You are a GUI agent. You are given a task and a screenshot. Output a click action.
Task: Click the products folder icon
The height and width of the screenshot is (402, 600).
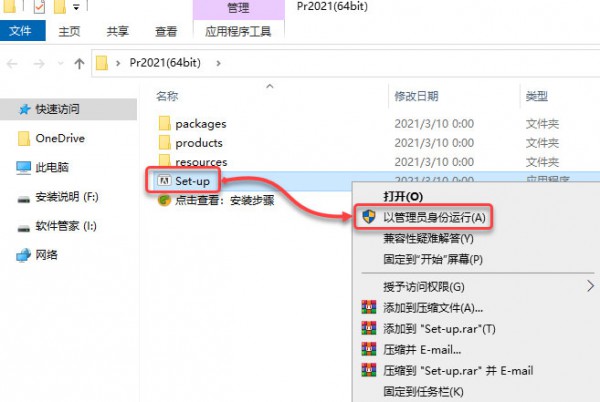(165, 142)
